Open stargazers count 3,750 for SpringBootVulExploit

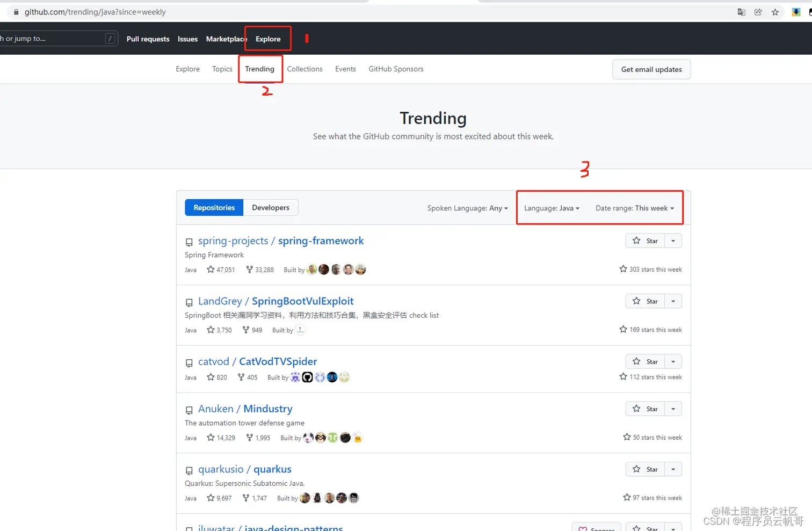point(219,330)
